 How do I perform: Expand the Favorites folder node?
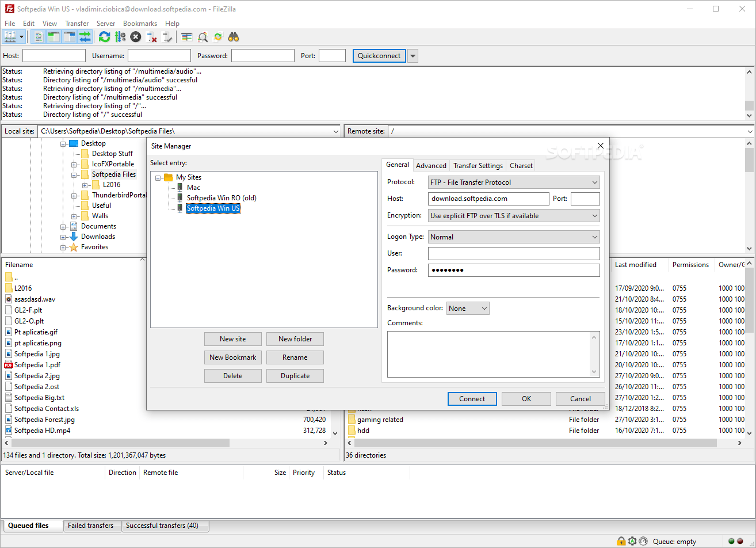click(63, 248)
